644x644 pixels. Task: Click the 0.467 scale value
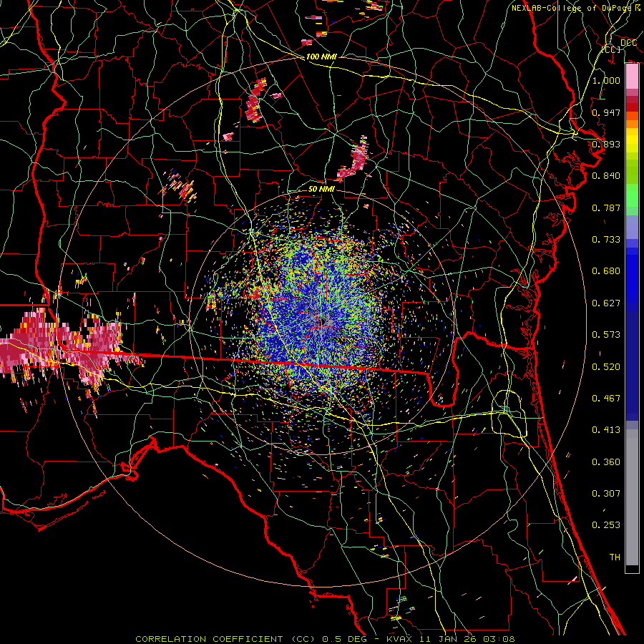[x=606, y=399]
